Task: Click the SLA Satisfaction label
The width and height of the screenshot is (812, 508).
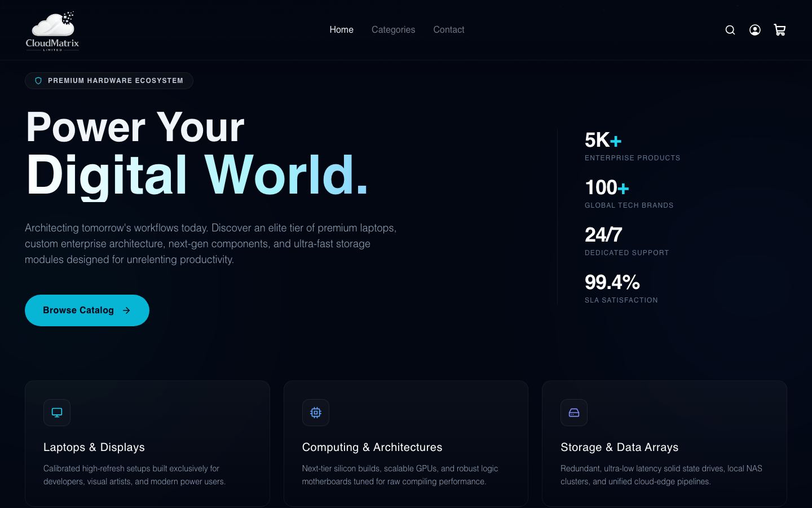Action: (x=621, y=300)
